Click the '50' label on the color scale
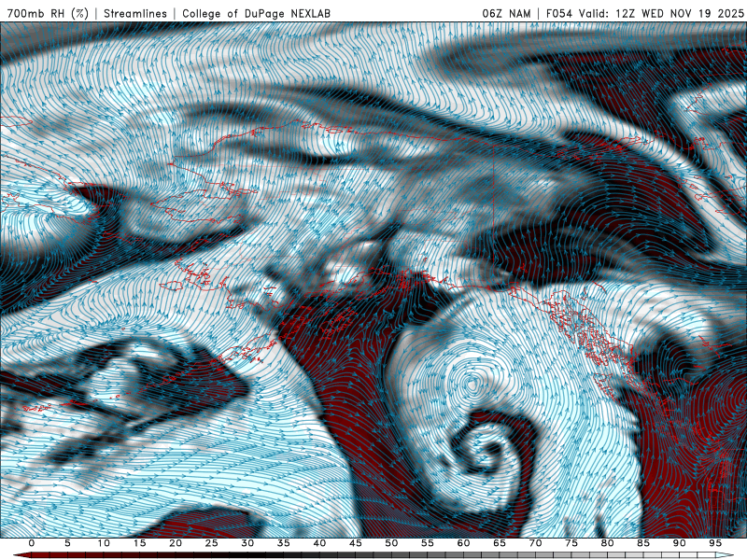747x560 pixels. 391,543
